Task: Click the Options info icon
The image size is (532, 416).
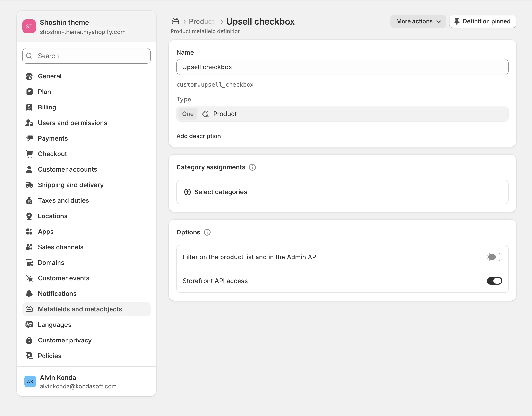Action: (207, 232)
